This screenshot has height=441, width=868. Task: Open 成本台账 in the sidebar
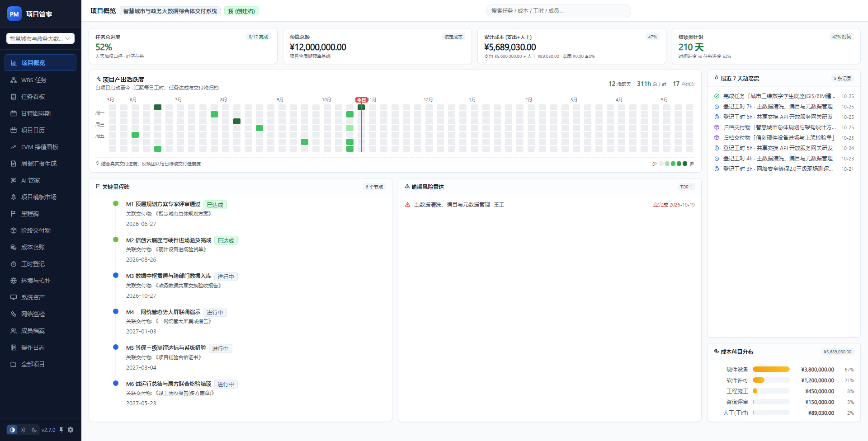(x=40, y=247)
